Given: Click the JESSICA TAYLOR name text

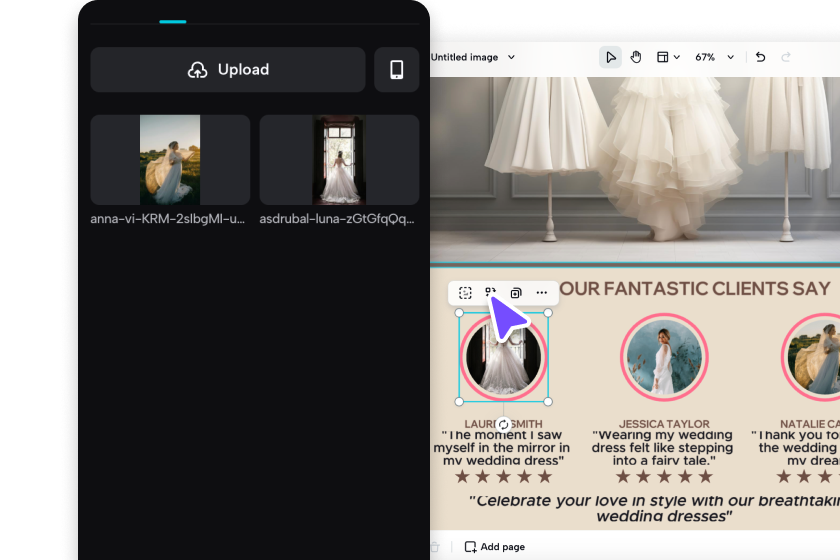Looking at the screenshot, I should (x=664, y=424).
